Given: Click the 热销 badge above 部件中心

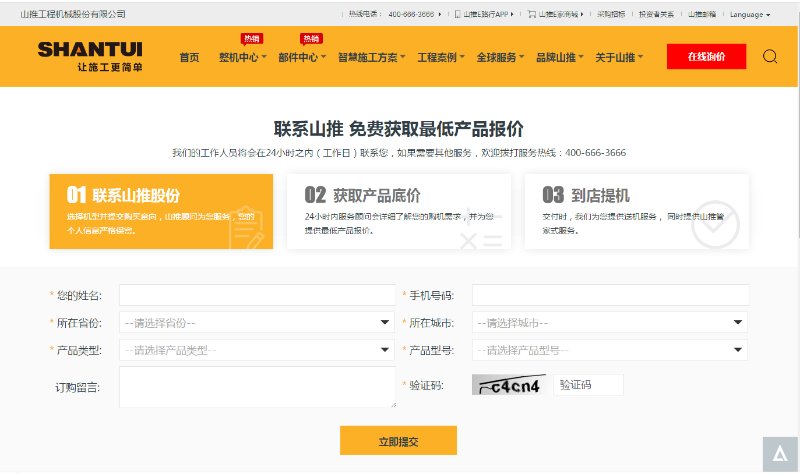Looking at the screenshot, I should coord(311,39).
